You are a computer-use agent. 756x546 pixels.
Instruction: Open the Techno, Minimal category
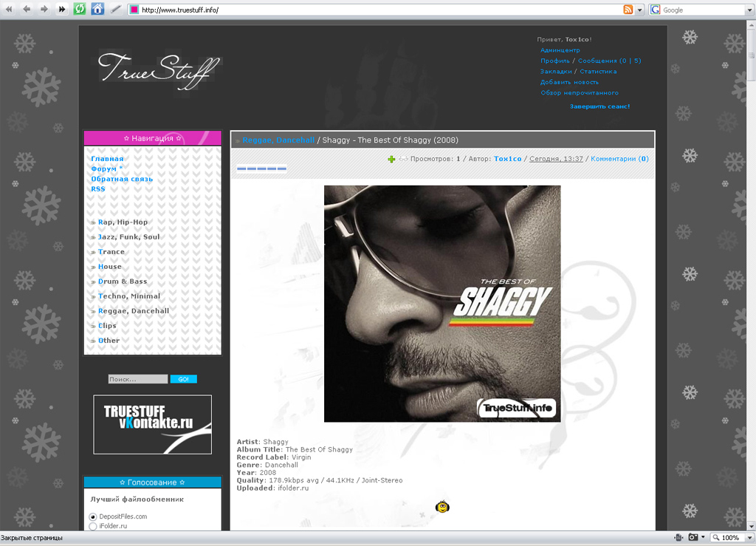pos(128,296)
